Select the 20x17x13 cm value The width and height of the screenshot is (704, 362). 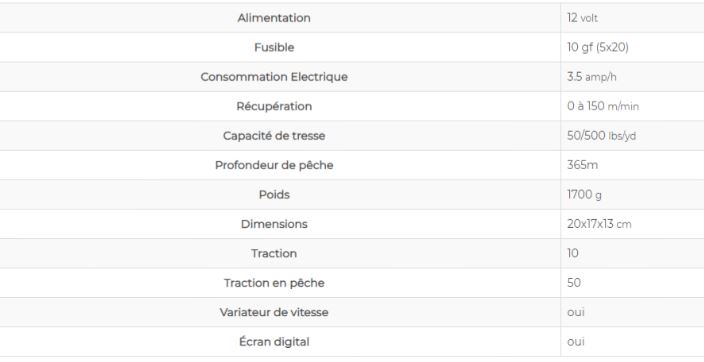(599, 224)
